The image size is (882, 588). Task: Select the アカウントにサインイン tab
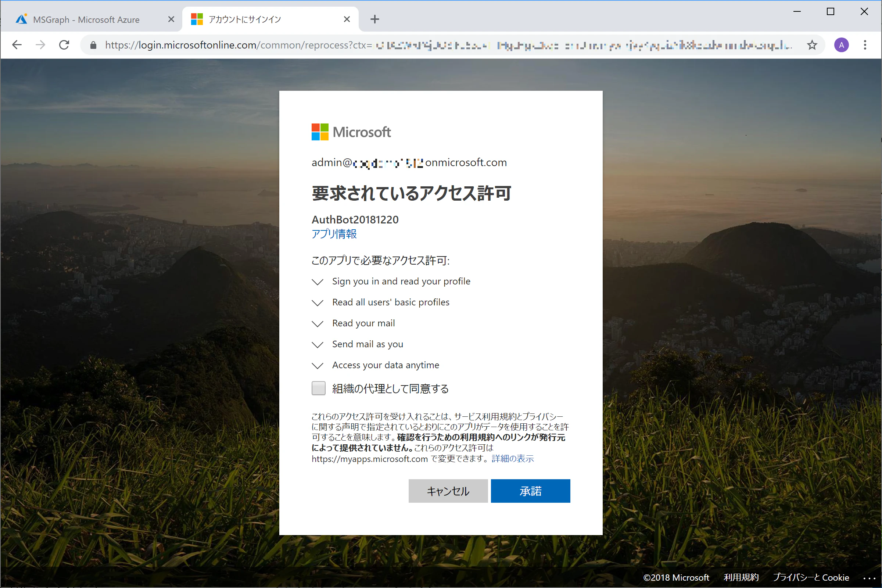tap(270, 19)
